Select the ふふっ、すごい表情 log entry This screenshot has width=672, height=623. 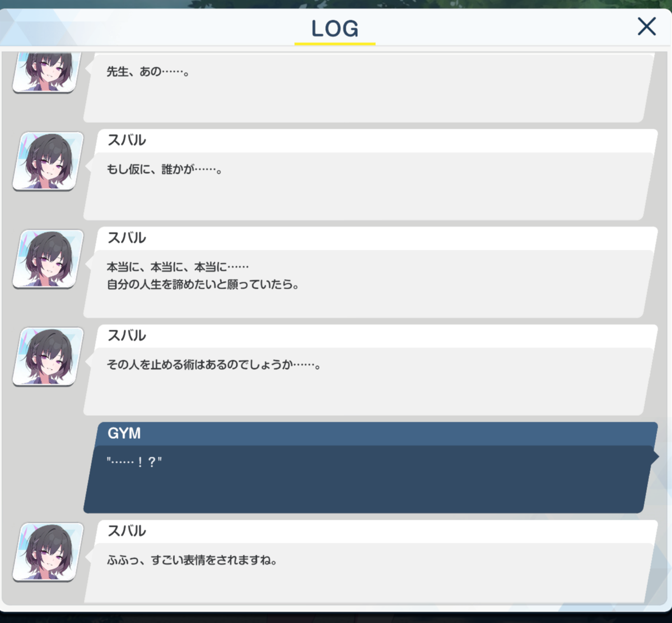pos(370,562)
